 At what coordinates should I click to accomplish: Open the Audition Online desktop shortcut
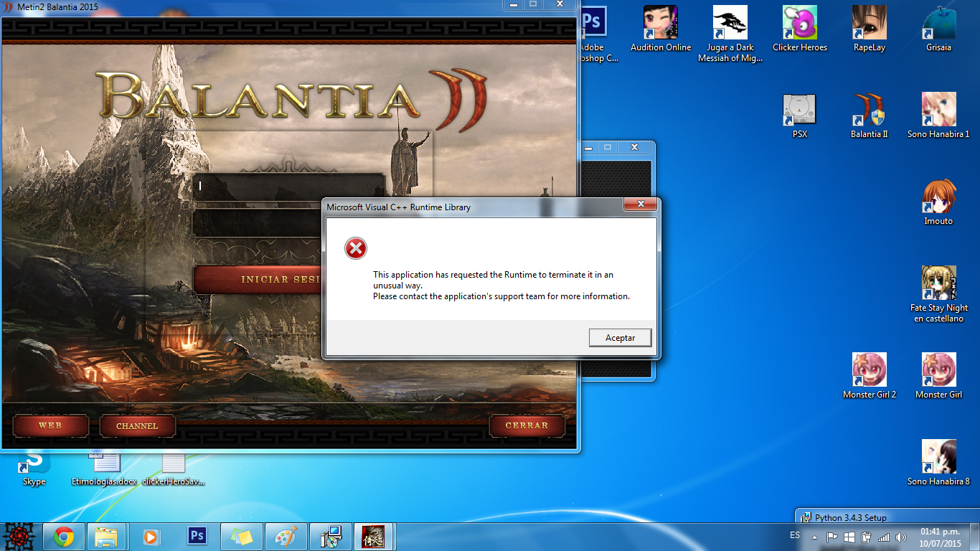point(661,29)
